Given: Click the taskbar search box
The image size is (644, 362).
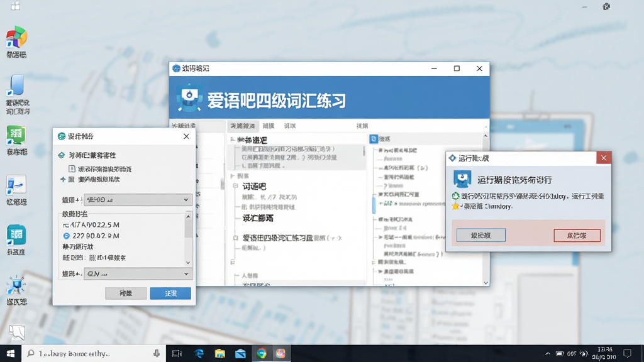Looking at the screenshot, I should (x=94, y=353).
